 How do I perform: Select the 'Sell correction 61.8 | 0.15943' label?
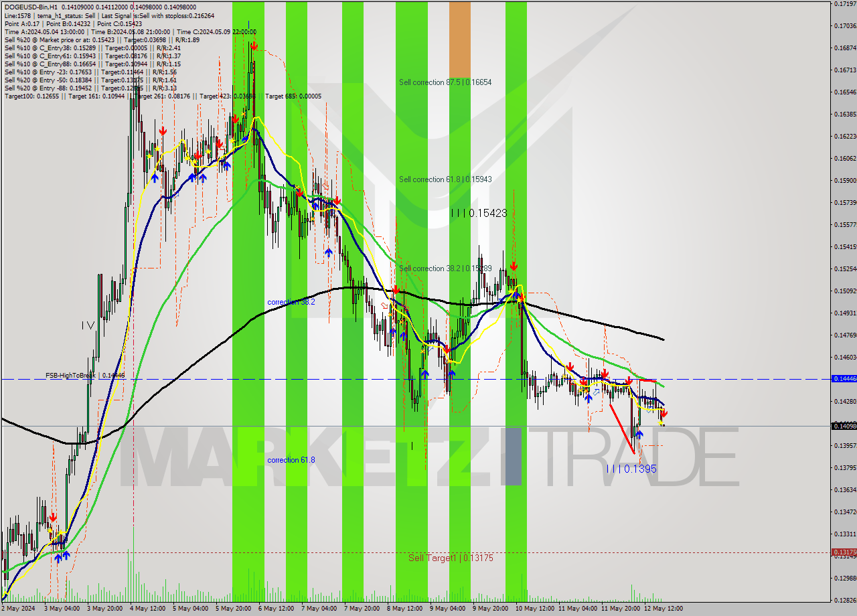point(445,179)
